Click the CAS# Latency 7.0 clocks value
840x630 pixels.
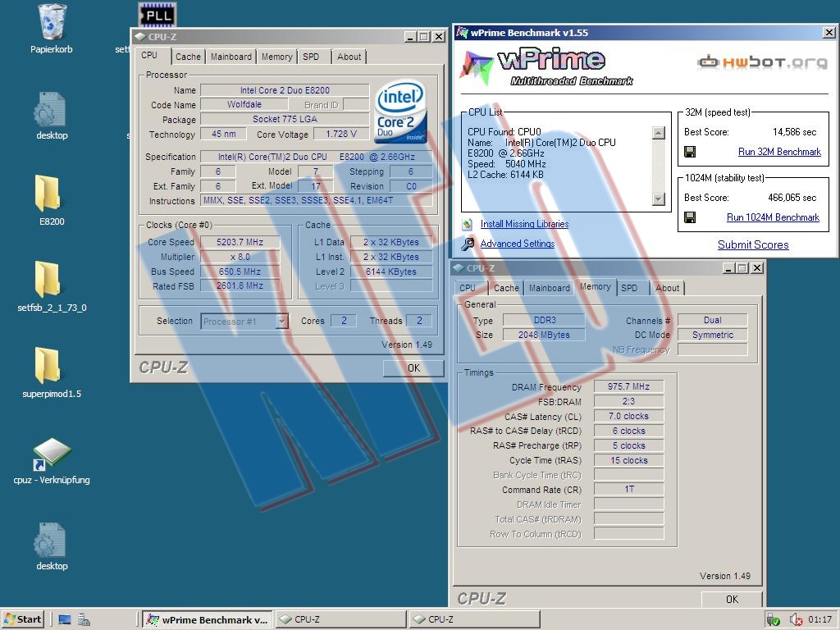click(628, 416)
